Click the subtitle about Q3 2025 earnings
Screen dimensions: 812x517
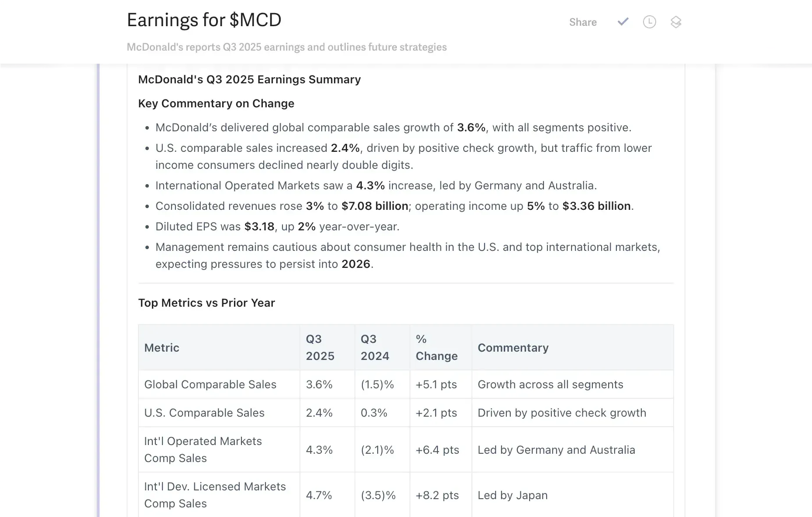click(x=286, y=47)
